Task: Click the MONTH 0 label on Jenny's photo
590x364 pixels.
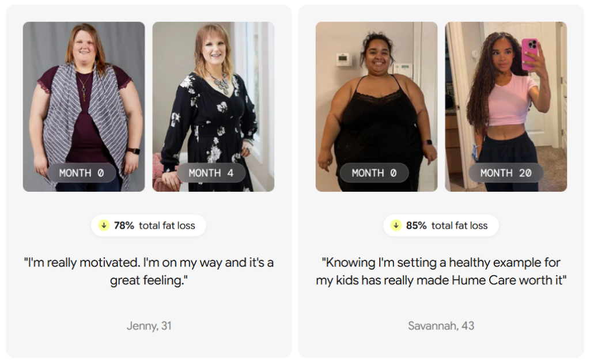Action: (x=82, y=173)
